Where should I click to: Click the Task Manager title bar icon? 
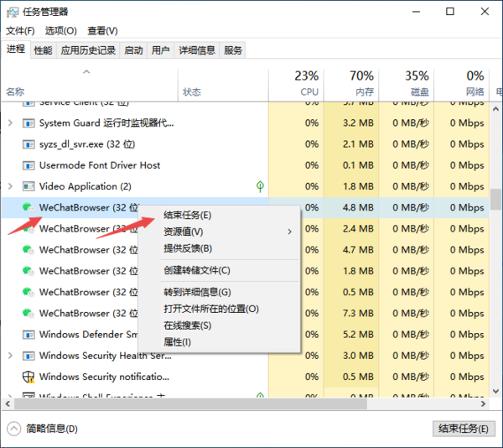[13, 13]
